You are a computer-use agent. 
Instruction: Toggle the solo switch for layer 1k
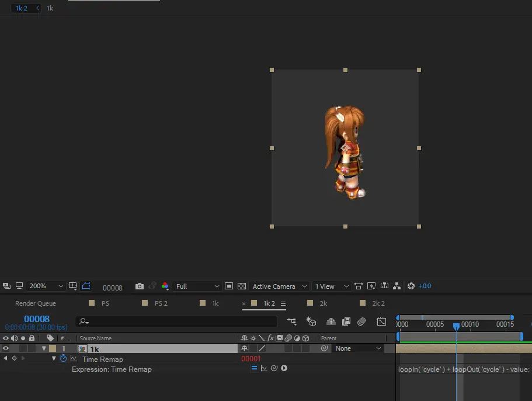tap(23, 348)
